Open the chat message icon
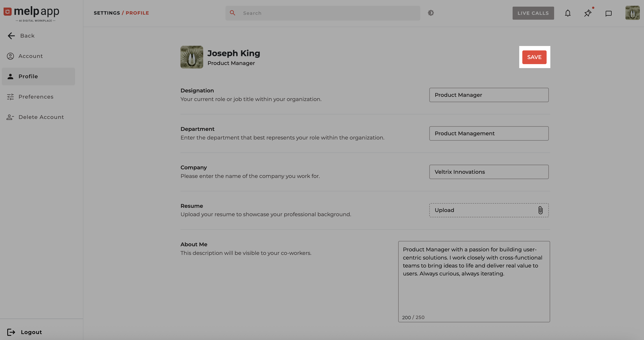 (x=608, y=13)
